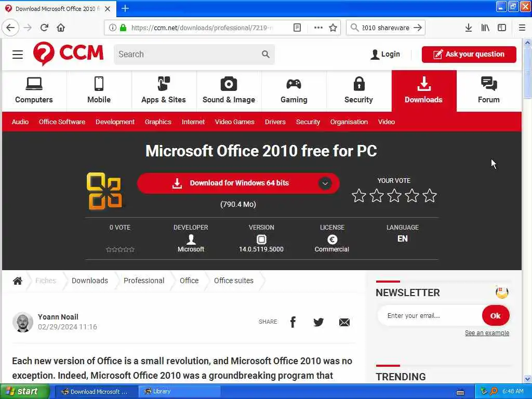Toggle reader view icon in address bar
The height and width of the screenshot is (399, 532).
(297, 28)
